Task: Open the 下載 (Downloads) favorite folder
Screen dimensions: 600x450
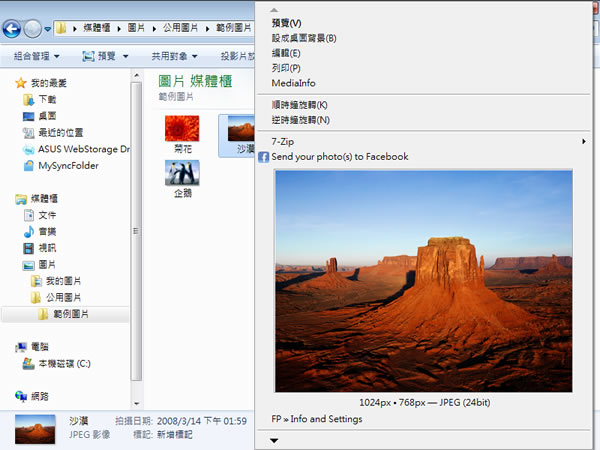Action: pyautogui.click(x=47, y=100)
